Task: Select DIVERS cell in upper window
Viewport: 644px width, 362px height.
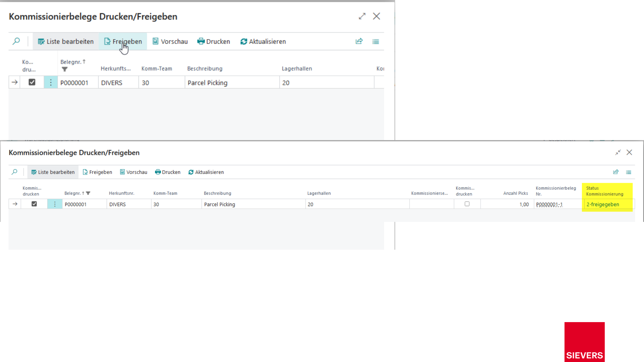Action: pos(118,82)
